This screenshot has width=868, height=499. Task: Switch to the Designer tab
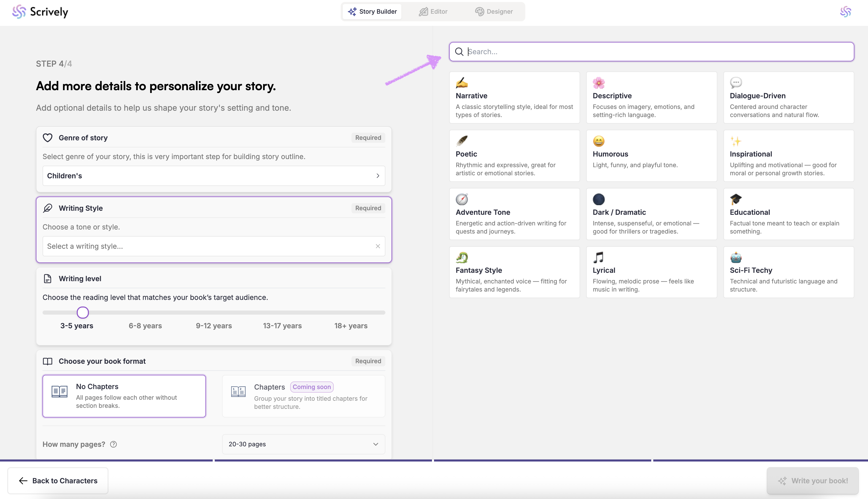[x=494, y=12]
